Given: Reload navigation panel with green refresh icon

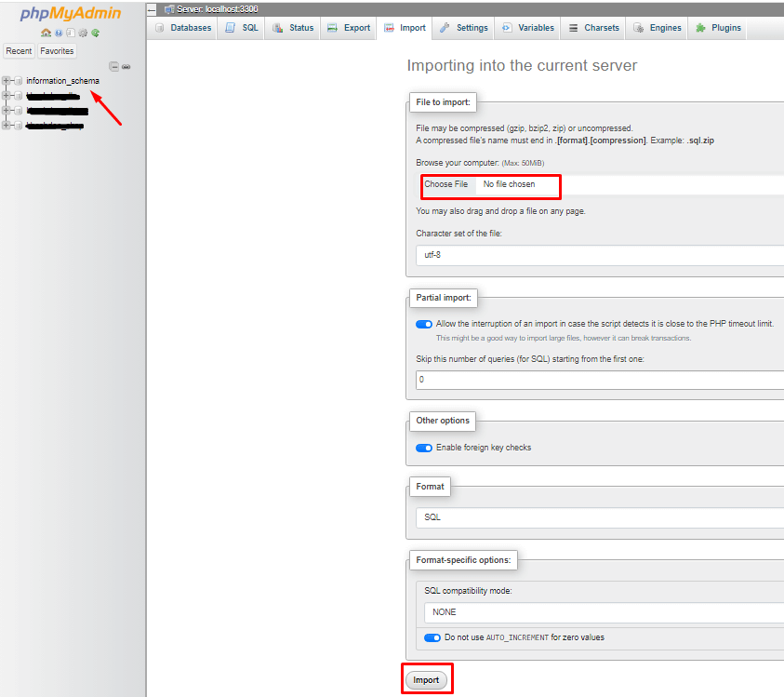Looking at the screenshot, I should 95,33.
